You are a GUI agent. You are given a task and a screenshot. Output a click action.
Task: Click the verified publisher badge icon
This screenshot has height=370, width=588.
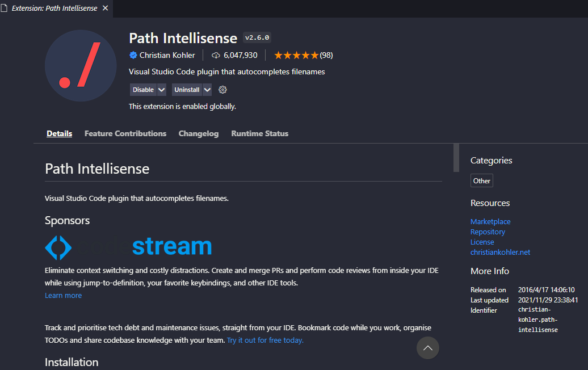point(133,55)
